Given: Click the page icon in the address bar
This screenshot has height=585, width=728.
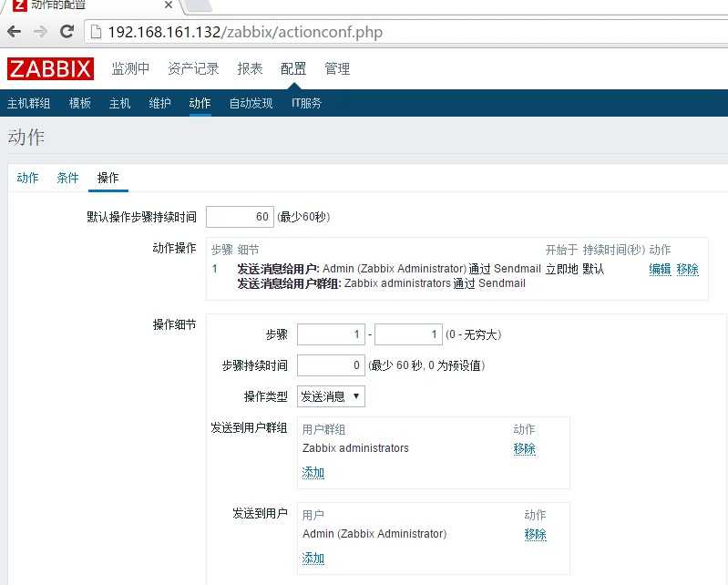Looking at the screenshot, I should [x=96, y=32].
